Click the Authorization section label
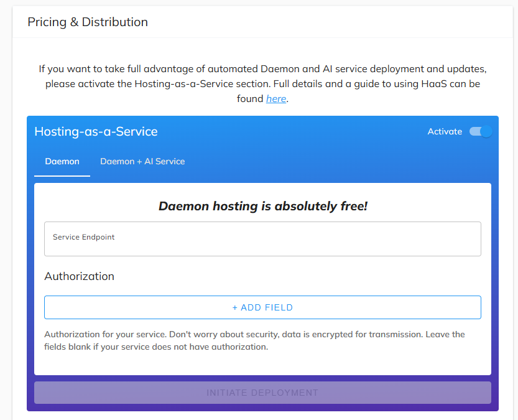 (79, 276)
